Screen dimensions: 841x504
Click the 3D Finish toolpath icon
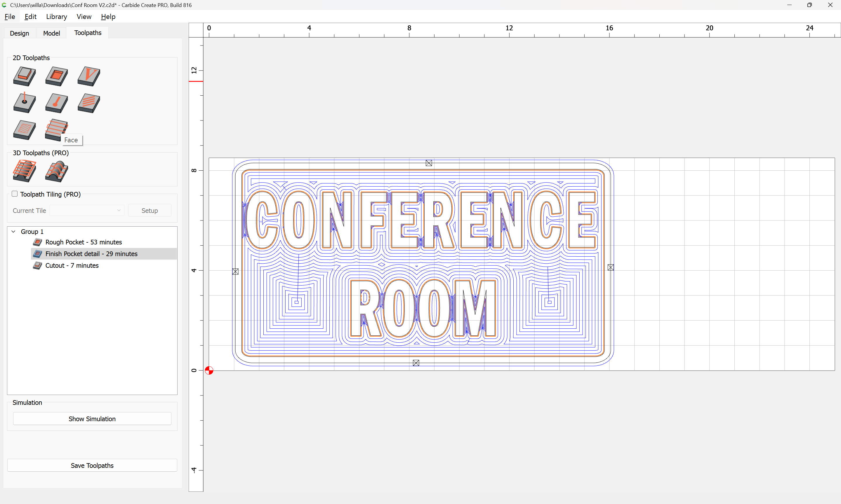point(56,171)
